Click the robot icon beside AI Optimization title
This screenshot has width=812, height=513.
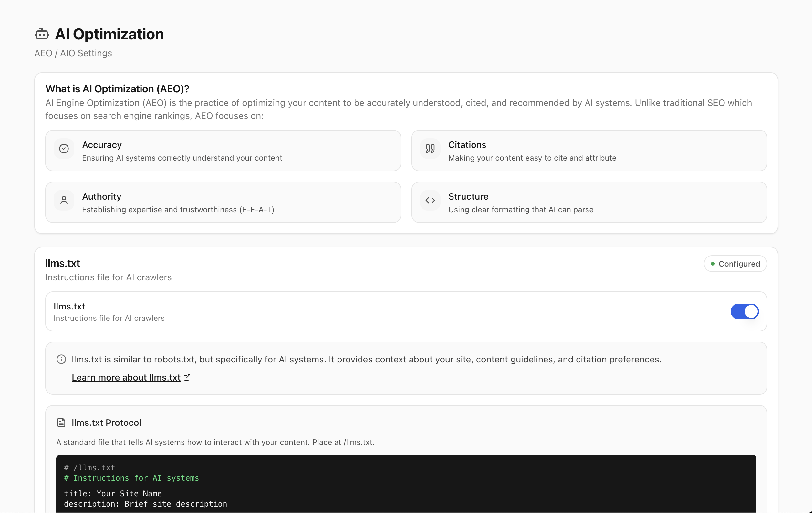(42, 34)
